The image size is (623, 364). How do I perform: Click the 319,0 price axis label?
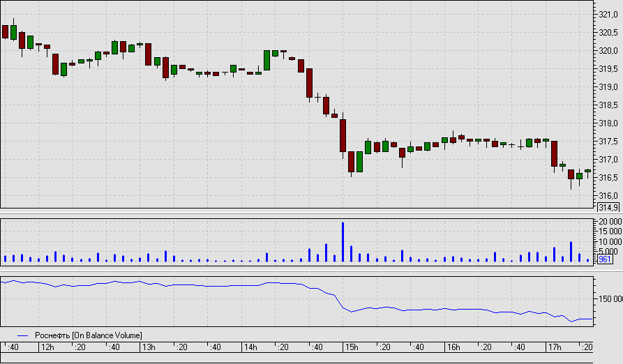coord(608,87)
